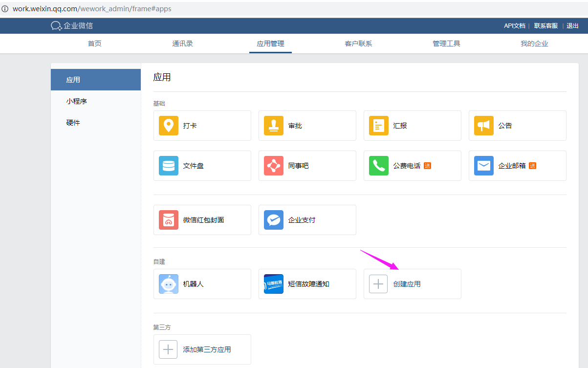This screenshot has width=588, height=368.
Task: Open the 企业支付 blue check icon
Action: [274, 220]
